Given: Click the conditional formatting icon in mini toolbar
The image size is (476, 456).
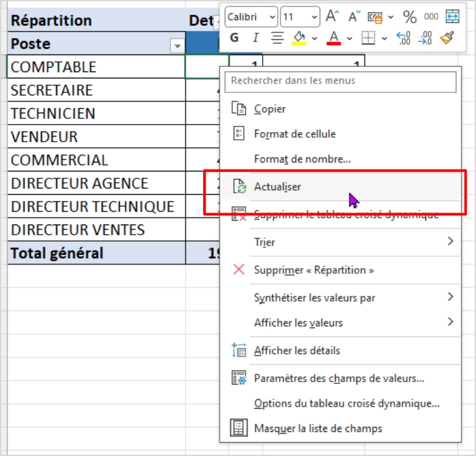Looking at the screenshot, I should pos(375,17).
